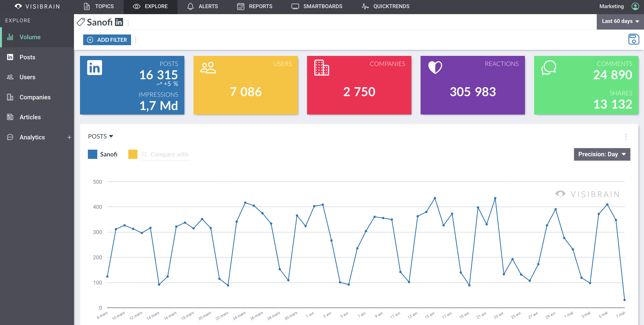Select Companies in the sidebar
The height and width of the screenshot is (325, 644).
(37, 97)
